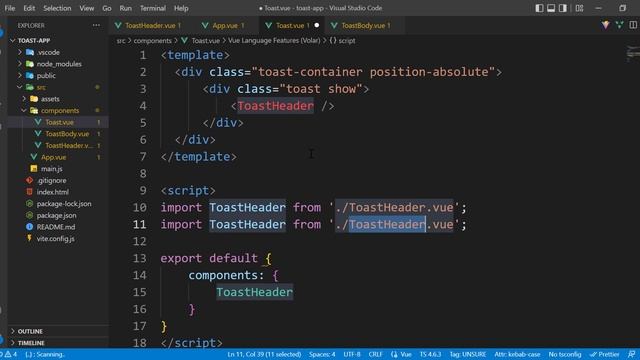Click the Toast.vue breadcrumb segment
The width and height of the screenshot is (640, 360).
pos(201,40)
